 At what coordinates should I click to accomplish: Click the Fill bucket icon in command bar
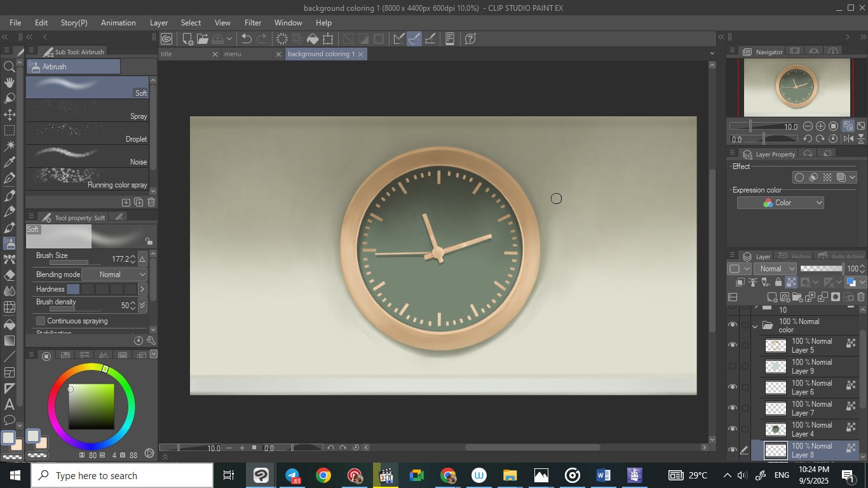click(x=313, y=39)
